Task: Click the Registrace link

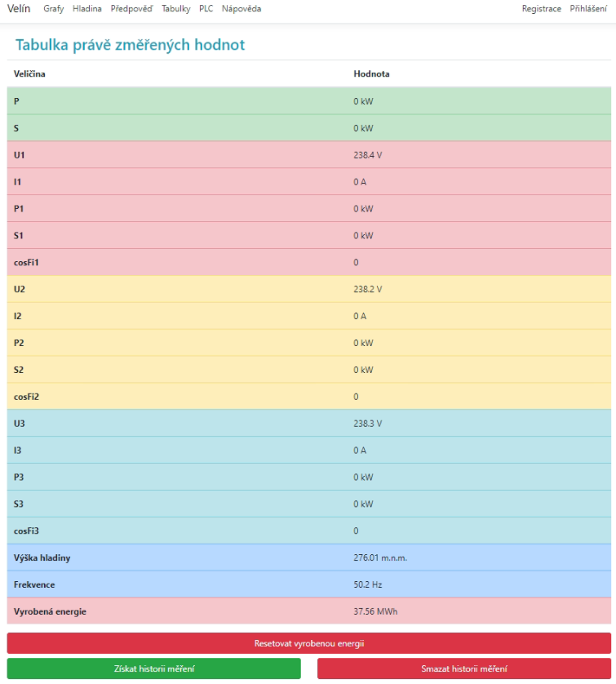Action: [541, 9]
